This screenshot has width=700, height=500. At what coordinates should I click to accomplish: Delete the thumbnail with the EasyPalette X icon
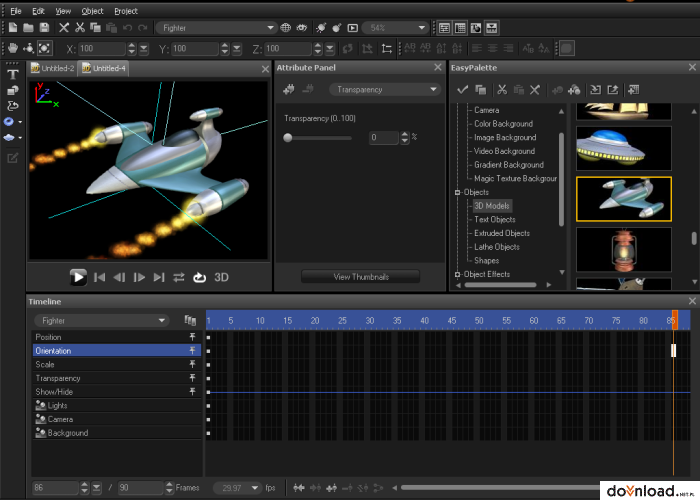click(x=535, y=90)
